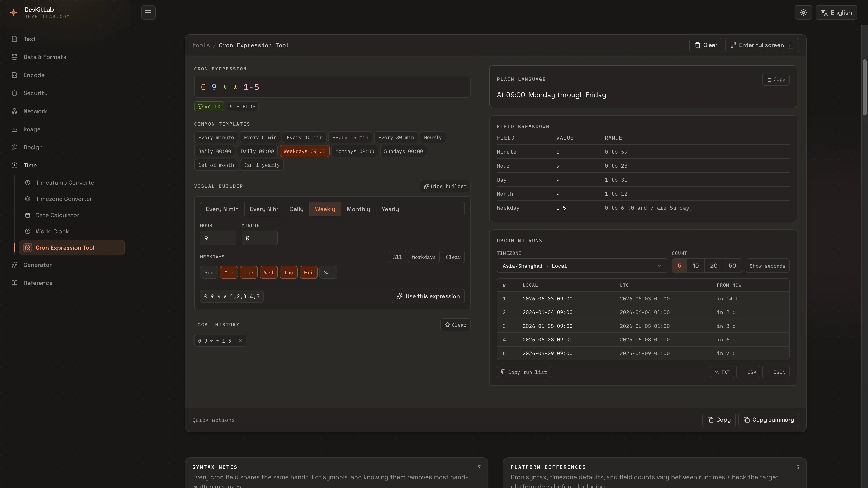Expand the Encode category
868x488 pixels.
pos(65,75)
